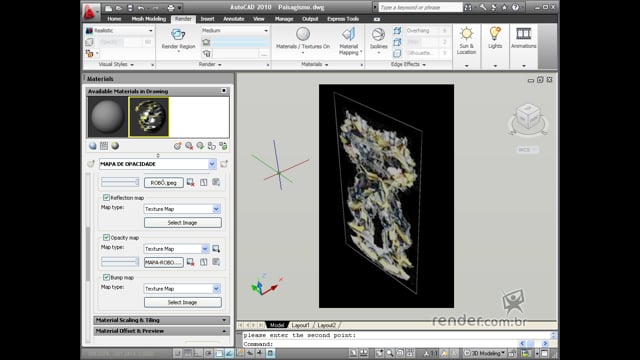Click Select Image under Reflection map
The image size is (640, 360).
pyautogui.click(x=182, y=223)
